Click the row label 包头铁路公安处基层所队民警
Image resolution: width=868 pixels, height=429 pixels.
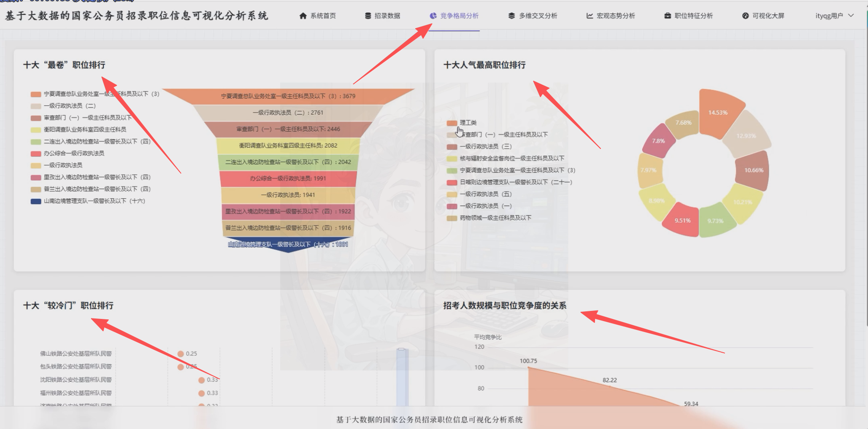[76, 367]
